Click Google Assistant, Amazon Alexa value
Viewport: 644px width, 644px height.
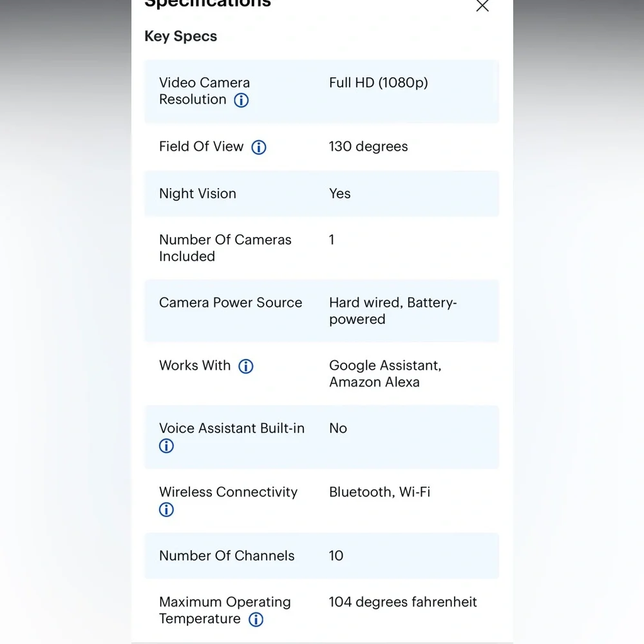click(385, 374)
